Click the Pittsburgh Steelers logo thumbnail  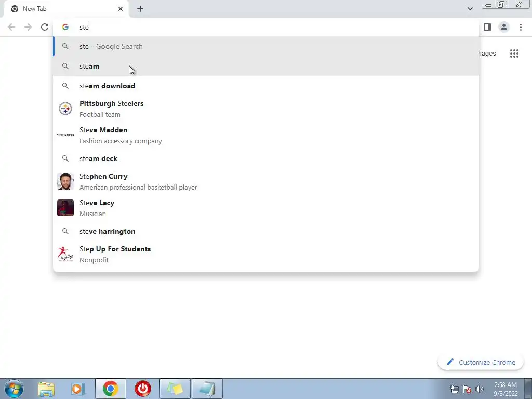click(65, 109)
